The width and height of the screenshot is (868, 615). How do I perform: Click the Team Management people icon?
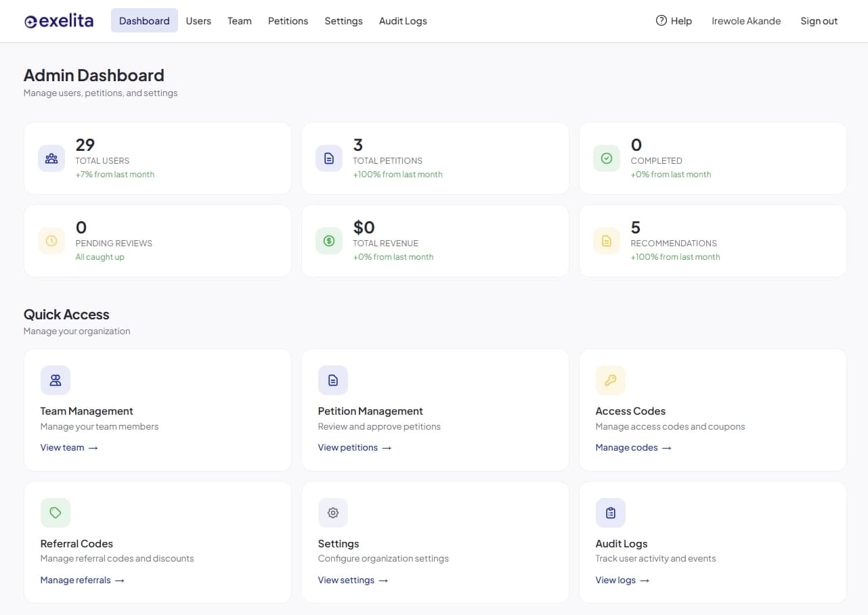(56, 380)
